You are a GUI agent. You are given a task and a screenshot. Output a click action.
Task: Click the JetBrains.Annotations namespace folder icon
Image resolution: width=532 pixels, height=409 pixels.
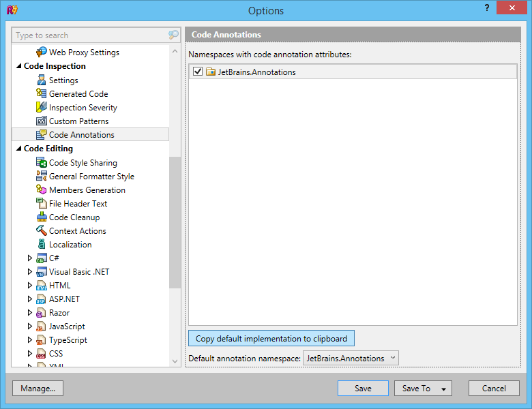click(x=211, y=72)
